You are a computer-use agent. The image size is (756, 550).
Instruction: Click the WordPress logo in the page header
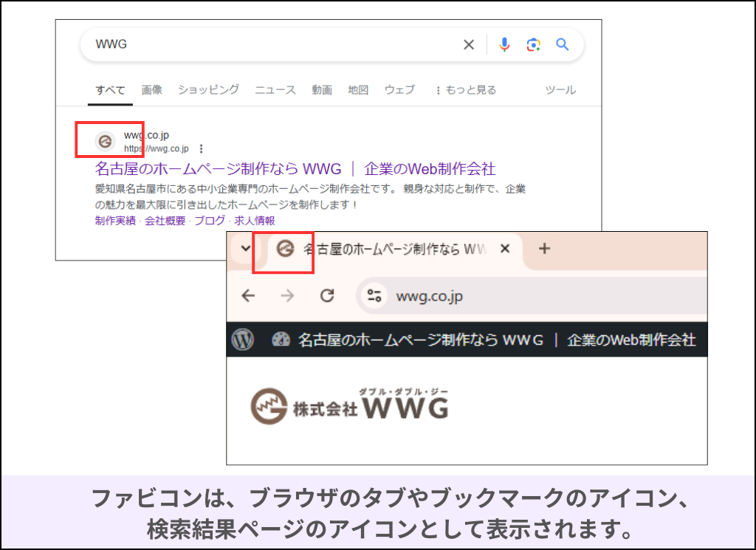click(x=244, y=340)
